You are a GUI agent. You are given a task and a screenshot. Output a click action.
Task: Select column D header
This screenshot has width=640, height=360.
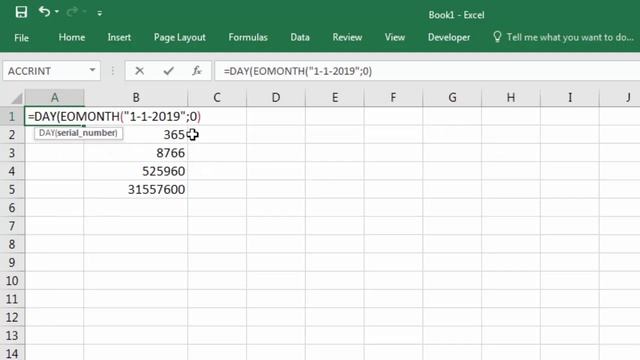[276, 98]
